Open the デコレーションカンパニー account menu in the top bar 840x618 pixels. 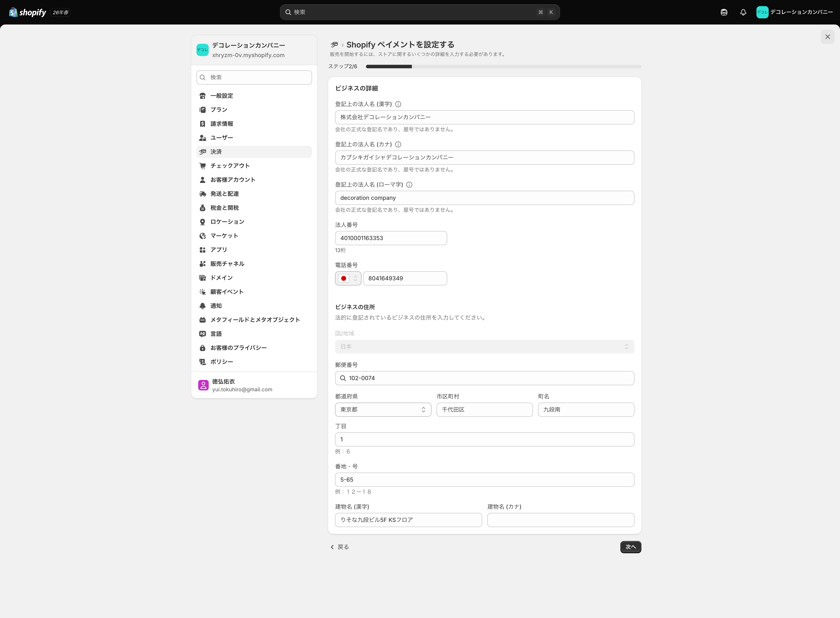click(x=794, y=12)
